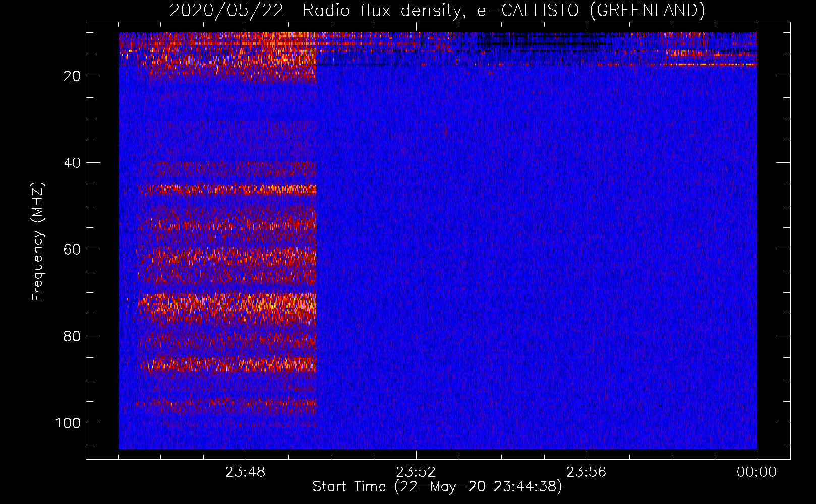This screenshot has width=816, height=504.
Task: Click the '60' frequency tick label
Action: (x=72, y=249)
